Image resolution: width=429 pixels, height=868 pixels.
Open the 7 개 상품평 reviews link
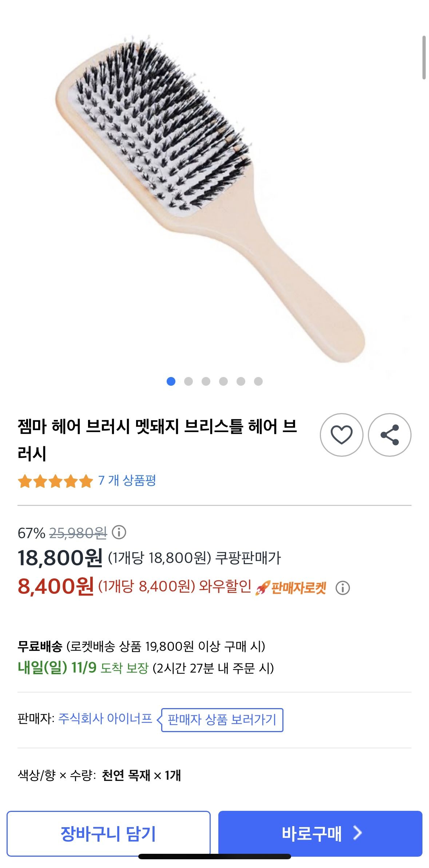(x=127, y=480)
